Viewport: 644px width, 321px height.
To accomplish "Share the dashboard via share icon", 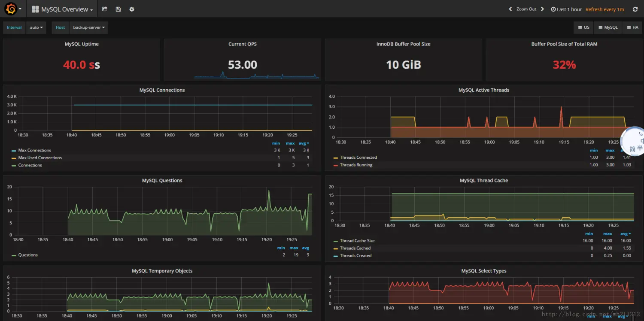I will tap(104, 9).
